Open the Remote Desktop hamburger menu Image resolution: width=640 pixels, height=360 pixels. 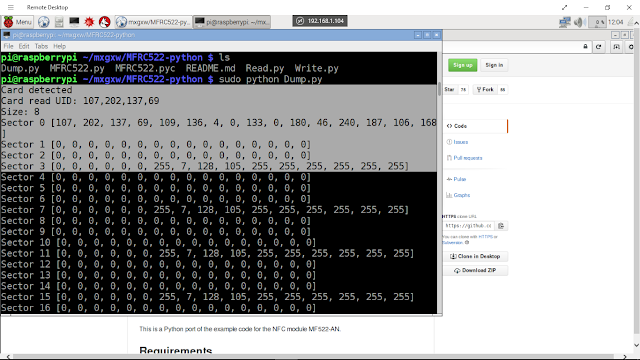point(11,7)
